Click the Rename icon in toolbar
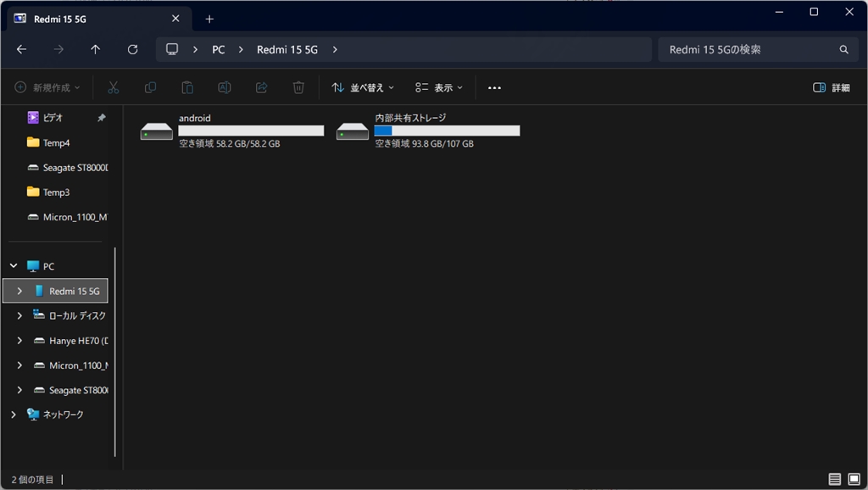The width and height of the screenshot is (868, 490). click(224, 87)
